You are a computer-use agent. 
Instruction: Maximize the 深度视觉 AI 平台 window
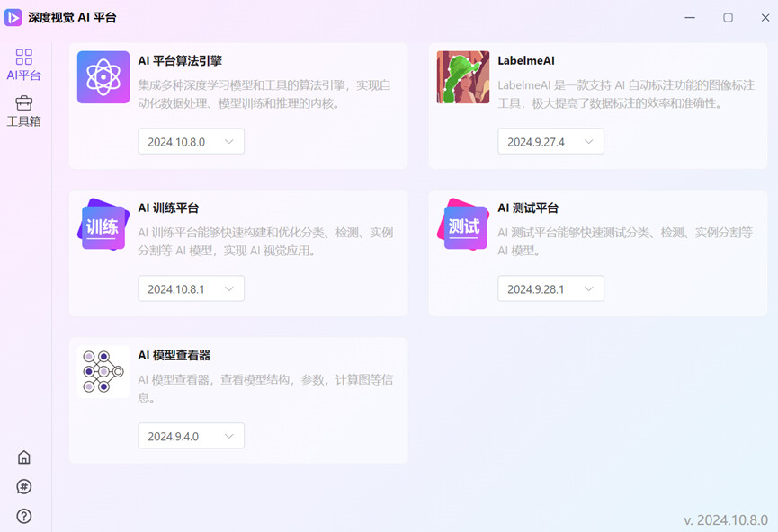point(728,17)
